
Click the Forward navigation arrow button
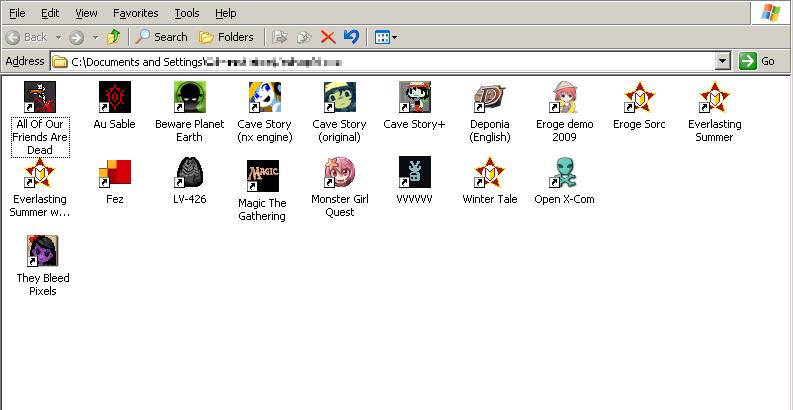(x=76, y=37)
